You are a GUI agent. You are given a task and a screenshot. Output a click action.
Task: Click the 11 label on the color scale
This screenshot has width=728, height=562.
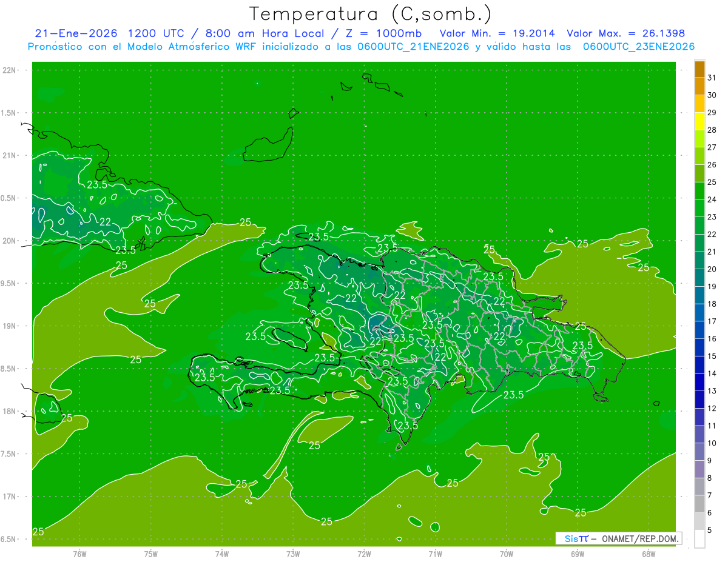[x=712, y=426]
